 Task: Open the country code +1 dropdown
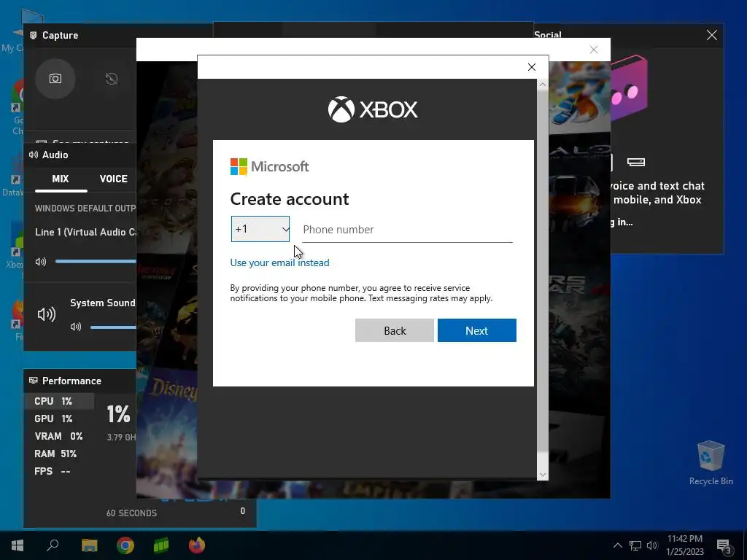260,229
